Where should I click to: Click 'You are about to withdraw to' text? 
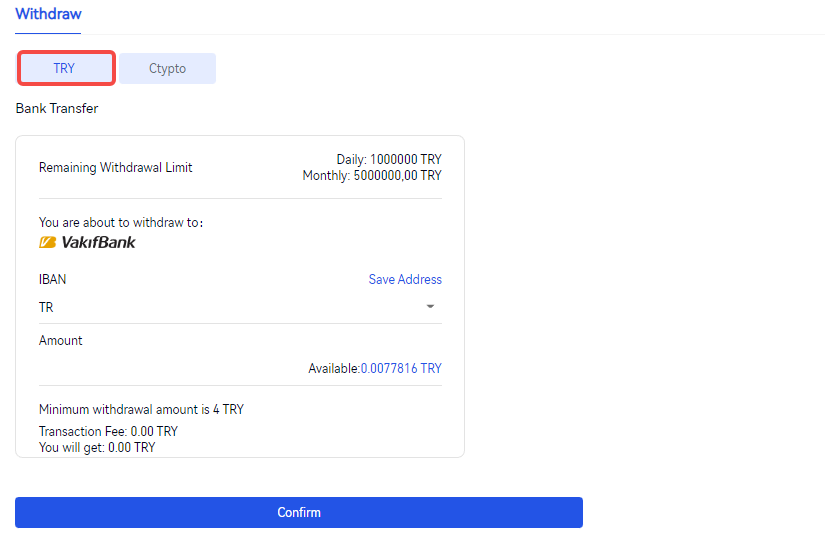(x=121, y=223)
